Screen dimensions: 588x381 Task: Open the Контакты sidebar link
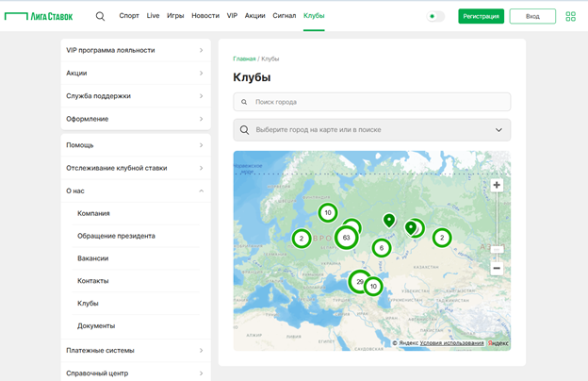click(93, 281)
